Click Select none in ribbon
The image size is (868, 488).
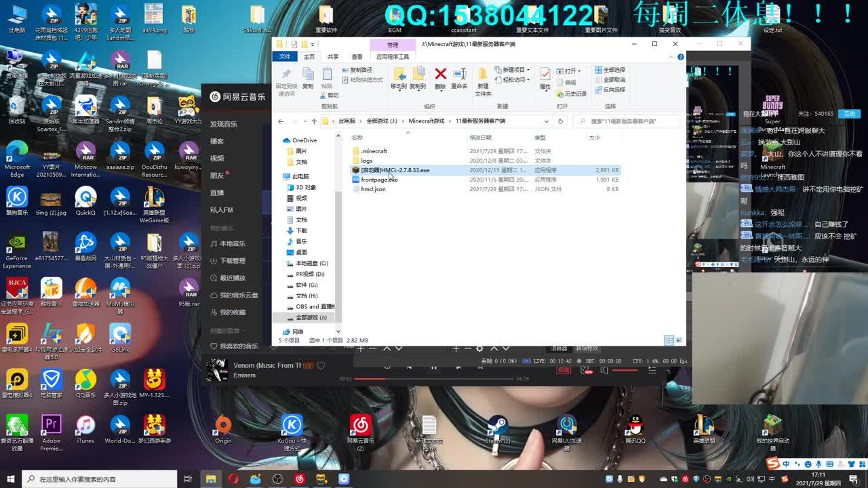pyautogui.click(x=610, y=80)
